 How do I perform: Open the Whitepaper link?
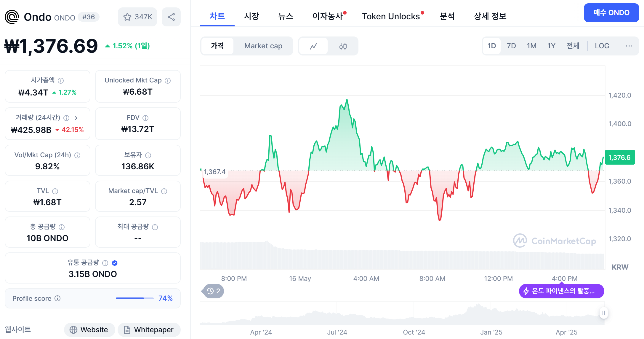(149, 330)
